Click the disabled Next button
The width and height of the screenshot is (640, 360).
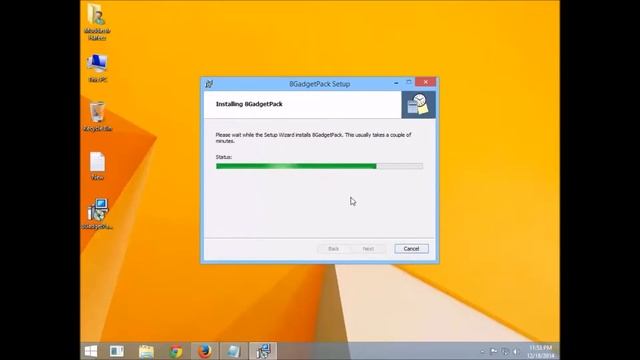(x=368, y=249)
